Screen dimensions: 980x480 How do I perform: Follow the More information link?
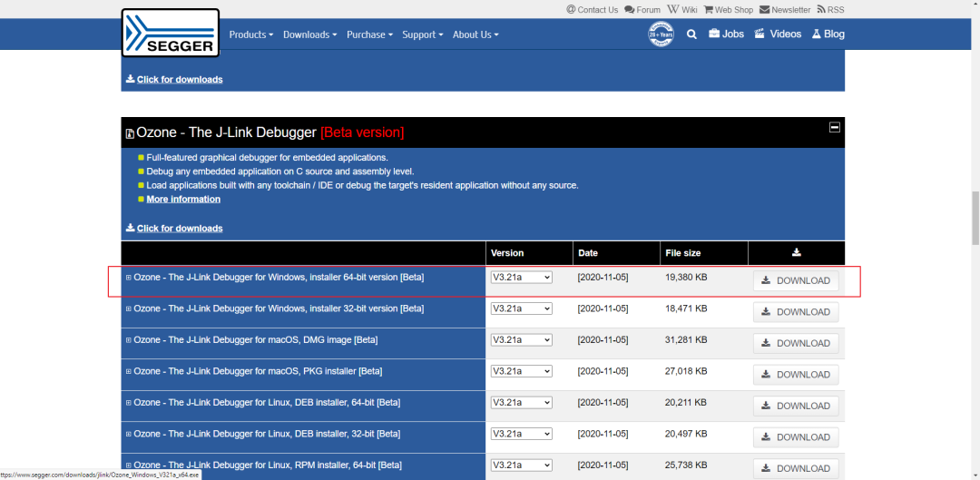point(183,199)
